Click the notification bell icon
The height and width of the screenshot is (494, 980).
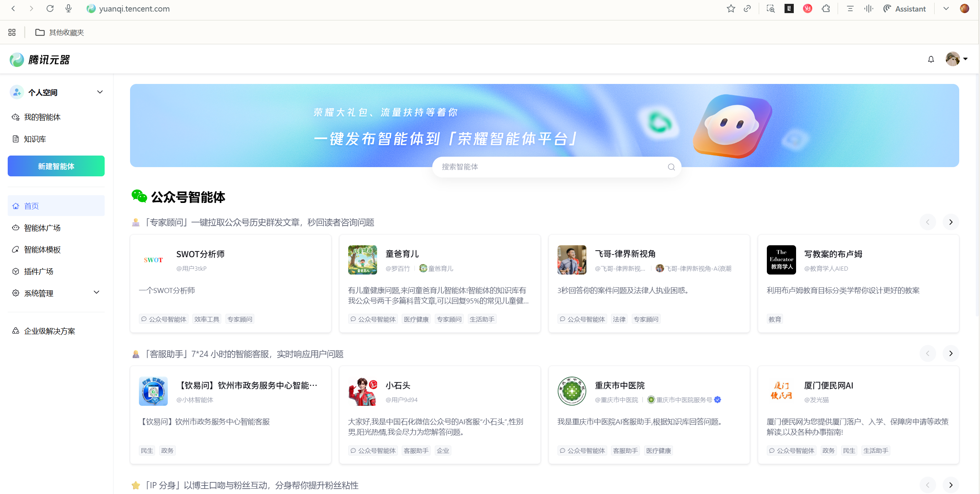931,59
